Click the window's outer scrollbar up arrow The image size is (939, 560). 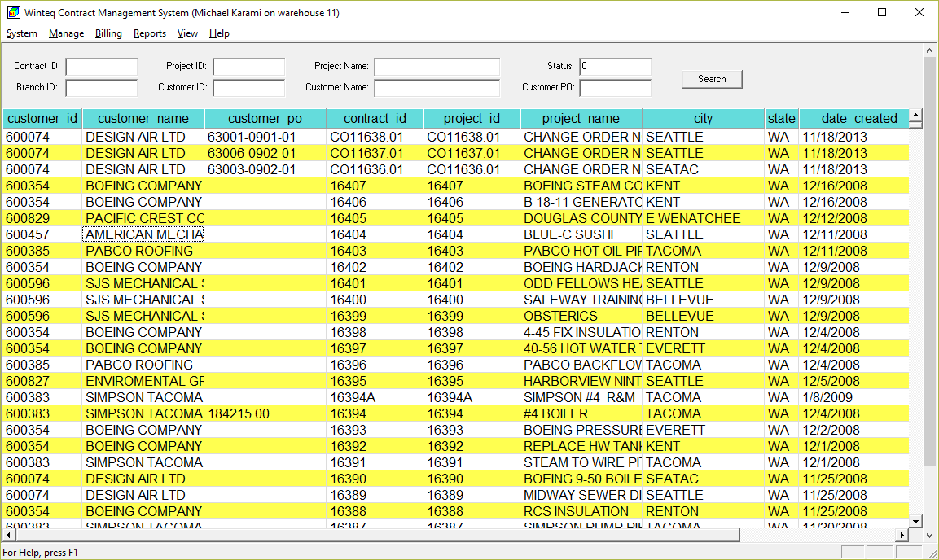[x=929, y=50]
